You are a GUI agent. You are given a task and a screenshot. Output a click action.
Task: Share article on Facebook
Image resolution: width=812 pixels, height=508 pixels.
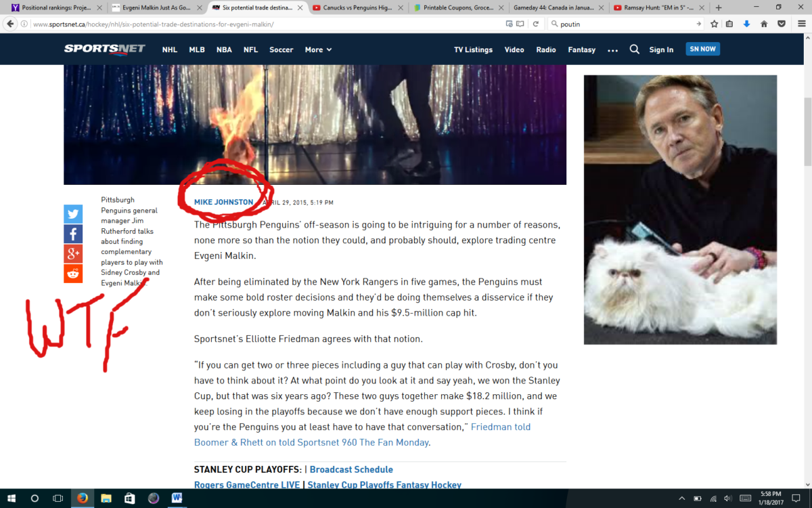click(x=73, y=234)
